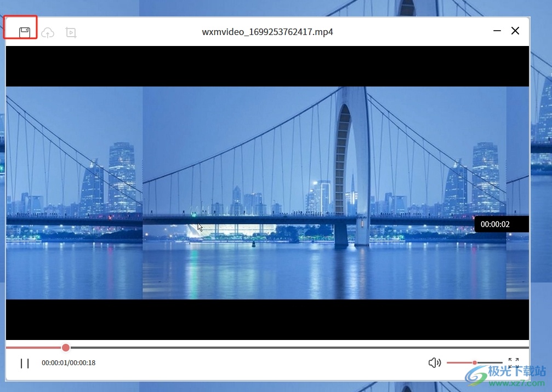This screenshot has width=552, height=392.
Task: Click the 00:00:02 timestamp tooltip
Action: click(x=495, y=224)
